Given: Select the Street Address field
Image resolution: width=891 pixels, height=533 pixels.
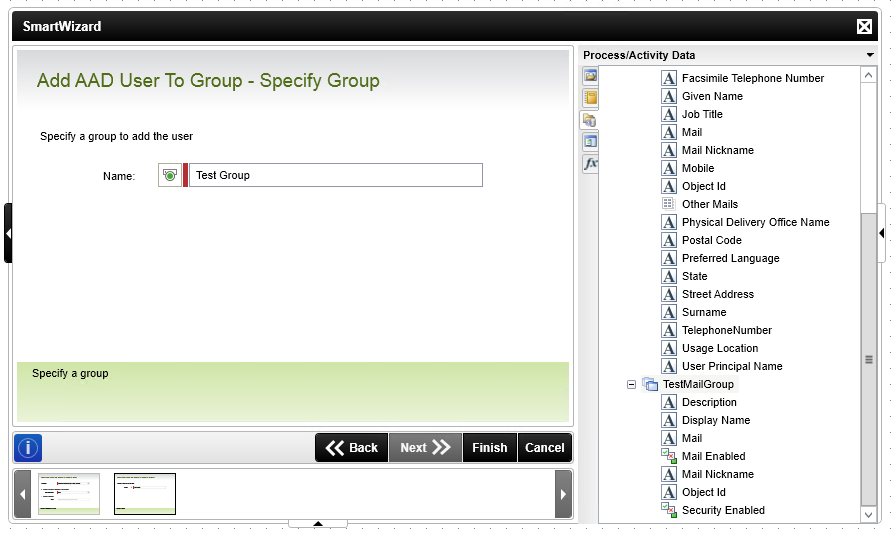Looking at the screenshot, I should click(x=718, y=294).
